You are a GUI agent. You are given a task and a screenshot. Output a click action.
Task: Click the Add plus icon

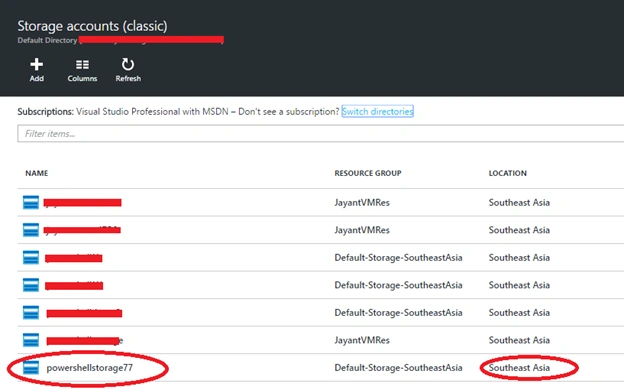click(36, 64)
